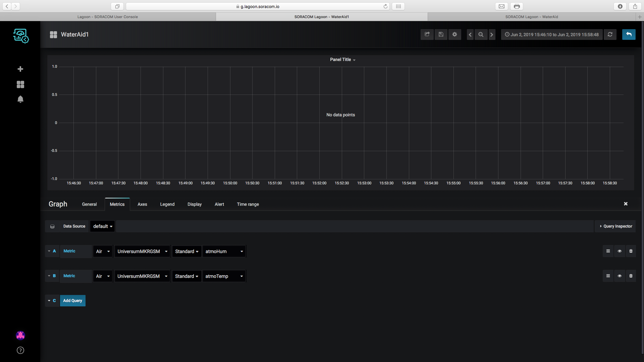
Task: Open the alerting bell in sidebar
Action: [x=20, y=99]
